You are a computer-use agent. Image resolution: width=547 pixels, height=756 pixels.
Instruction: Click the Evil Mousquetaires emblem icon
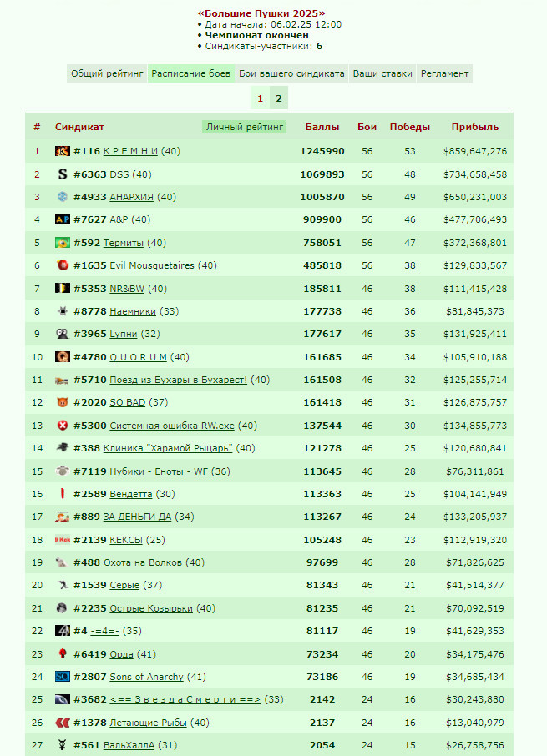pos(63,265)
